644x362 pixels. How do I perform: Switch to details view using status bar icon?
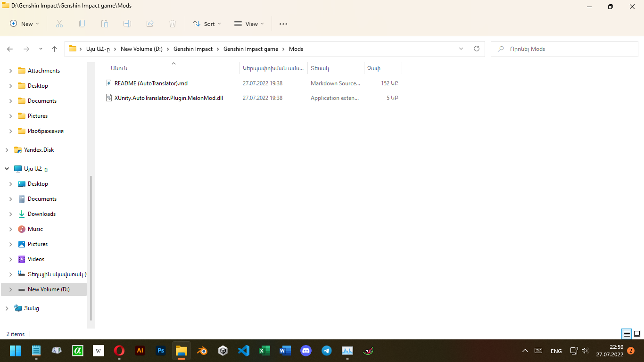[627, 334]
